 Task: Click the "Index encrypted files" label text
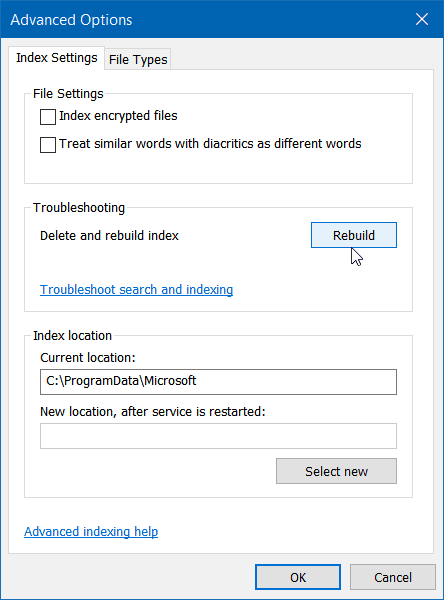(x=118, y=116)
